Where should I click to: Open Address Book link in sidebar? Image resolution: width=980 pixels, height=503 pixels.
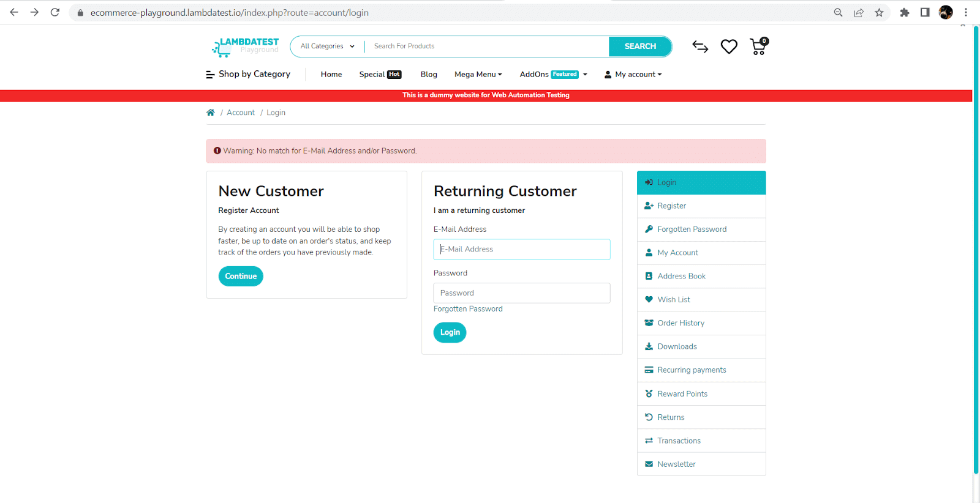(x=701, y=276)
